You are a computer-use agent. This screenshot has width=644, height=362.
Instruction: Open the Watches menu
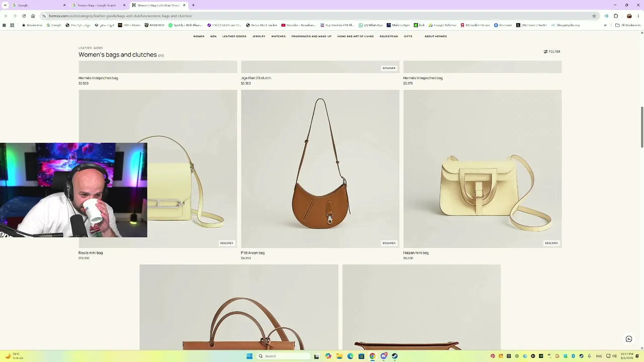(278, 36)
